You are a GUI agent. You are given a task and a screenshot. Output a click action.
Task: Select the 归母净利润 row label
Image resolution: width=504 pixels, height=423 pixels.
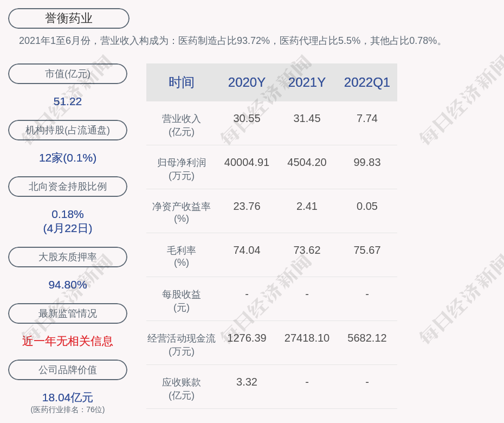pos(182,169)
